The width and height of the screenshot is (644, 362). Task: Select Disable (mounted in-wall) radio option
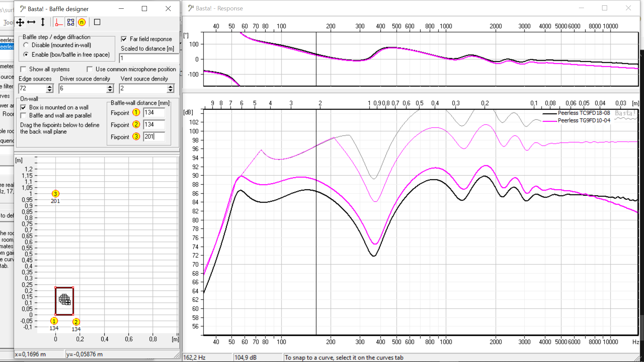click(26, 45)
